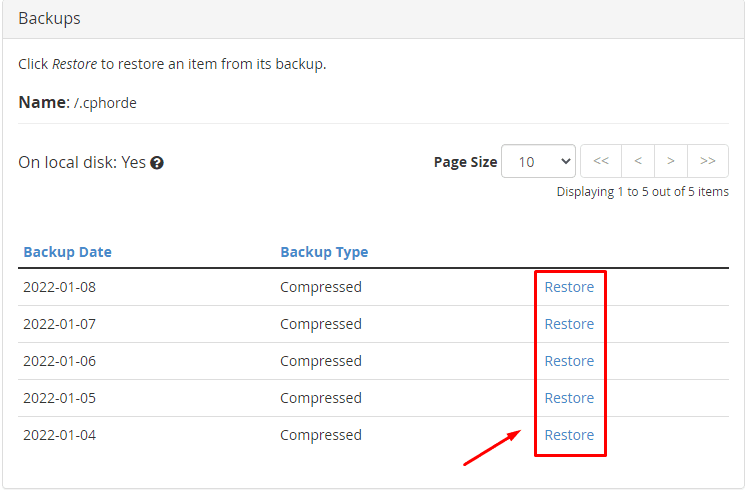746x494 pixels.
Task: Restore the 2022-01-08 backup
Action: [x=569, y=287]
